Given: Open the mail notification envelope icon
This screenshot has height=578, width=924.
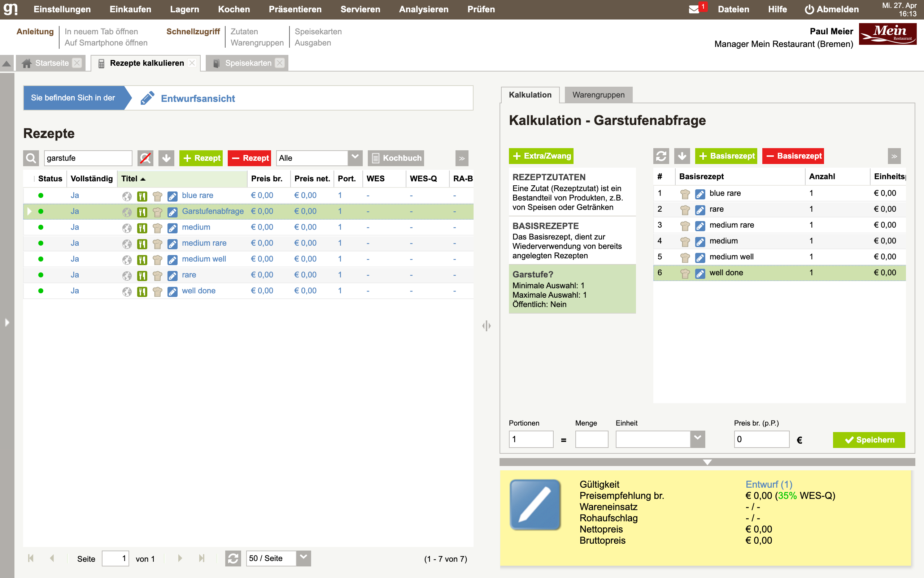Looking at the screenshot, I should (x=694, y=9).
